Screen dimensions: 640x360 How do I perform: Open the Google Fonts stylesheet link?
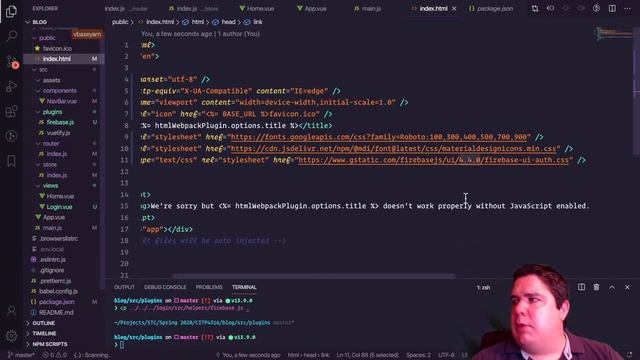381,137
